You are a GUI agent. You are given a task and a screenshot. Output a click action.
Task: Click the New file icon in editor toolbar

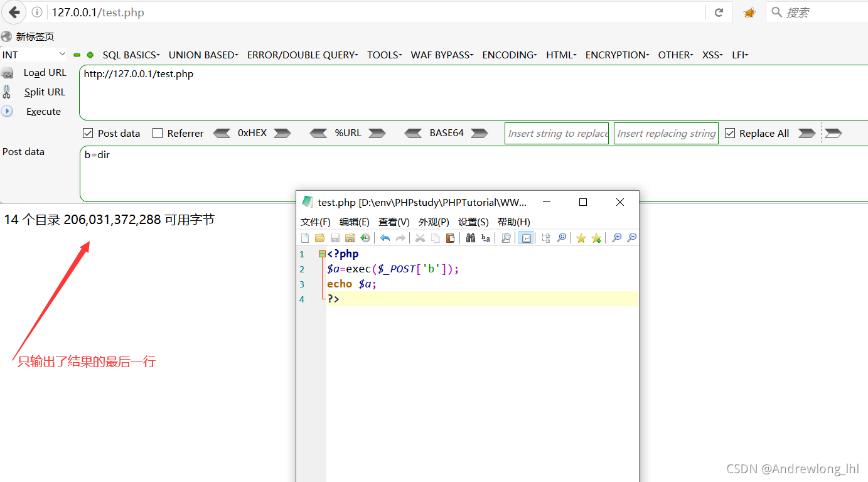[x=305, y=238]
